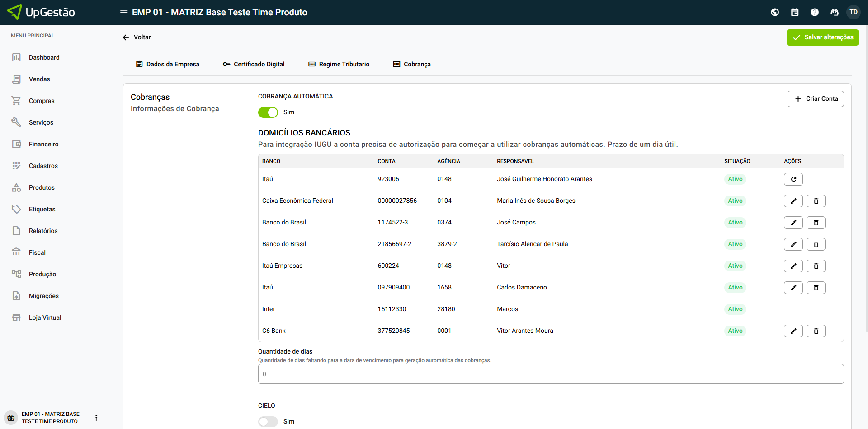This screenshot has height=429, width=868.
Task: Click the pencil icon for Itaú Empresas
Action: point(793,266)
